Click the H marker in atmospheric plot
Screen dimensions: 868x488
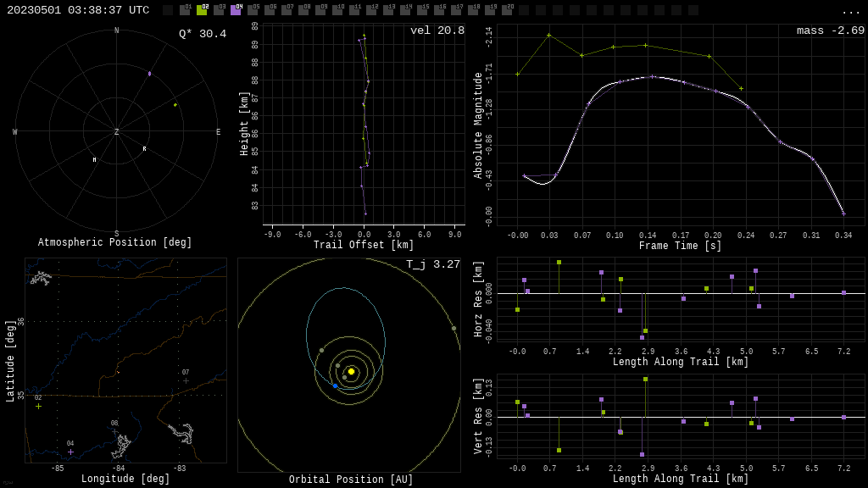pyautogui.click(x=94, y=159)
